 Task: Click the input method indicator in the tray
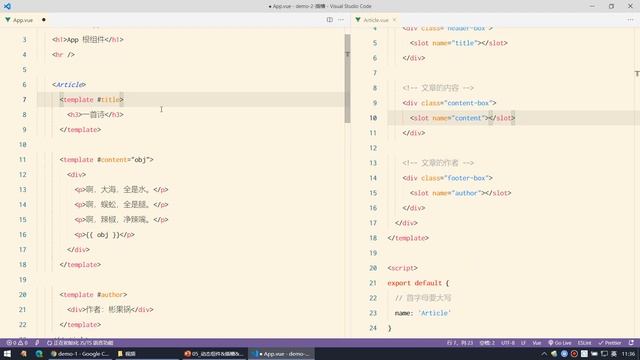pyautogui.click(x=614, y=354)
